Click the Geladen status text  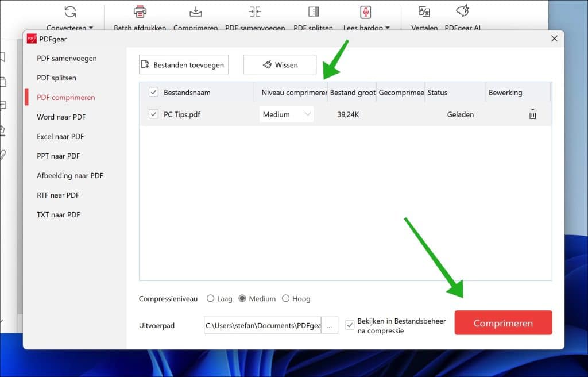point(460,114)
